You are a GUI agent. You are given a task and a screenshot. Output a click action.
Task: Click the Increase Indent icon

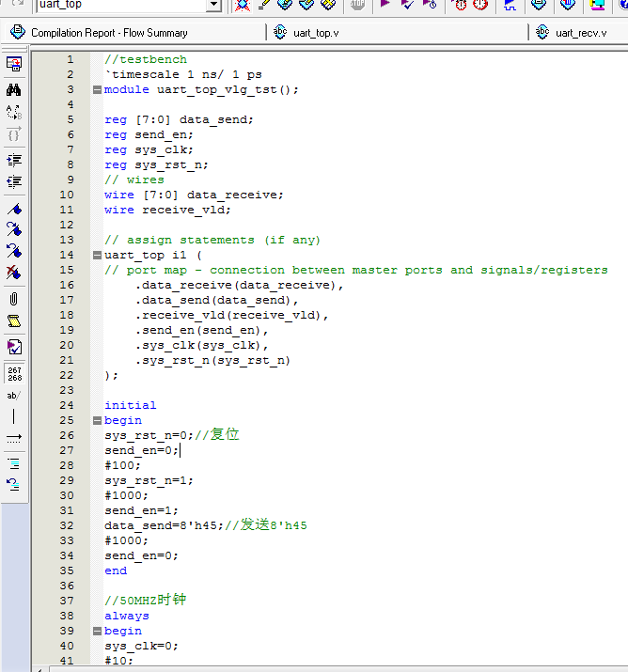point(14,160)
